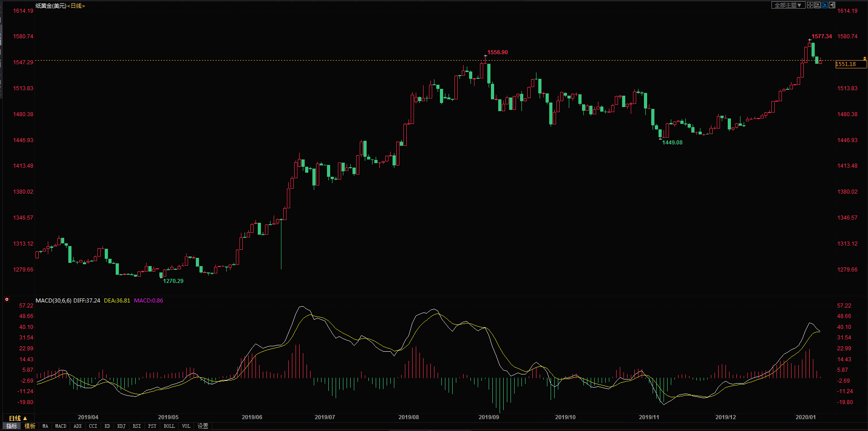Select the MACD indicator button
This screenshot has width=868, height=431.
[x=61, y=426]
